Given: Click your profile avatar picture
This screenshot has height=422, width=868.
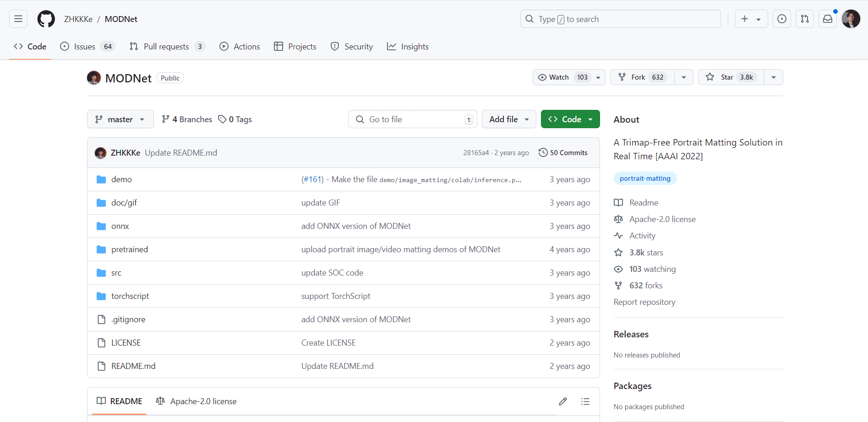Looking at the screenshot, I should coord(851,19).
